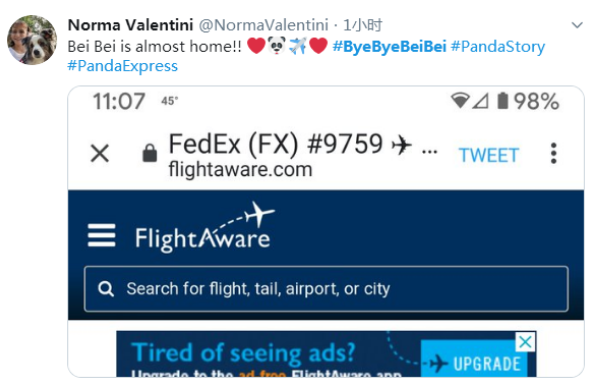
Task: Click the battery status icon
Action: (x=502, y=101)
